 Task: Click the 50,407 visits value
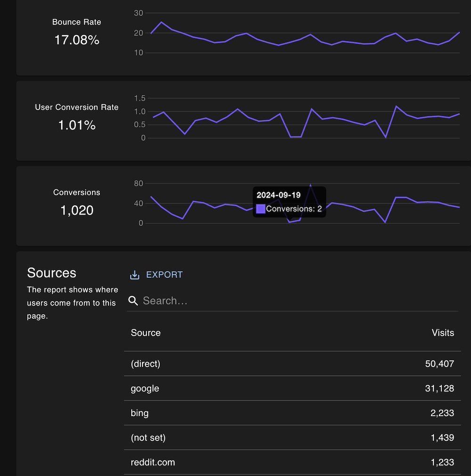(x=439, y=364)
